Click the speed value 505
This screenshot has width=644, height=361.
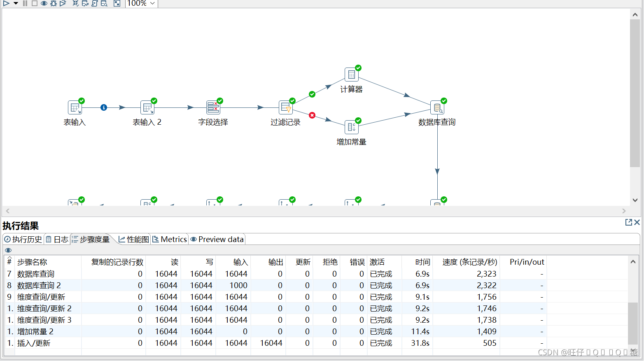click(490, 343)
